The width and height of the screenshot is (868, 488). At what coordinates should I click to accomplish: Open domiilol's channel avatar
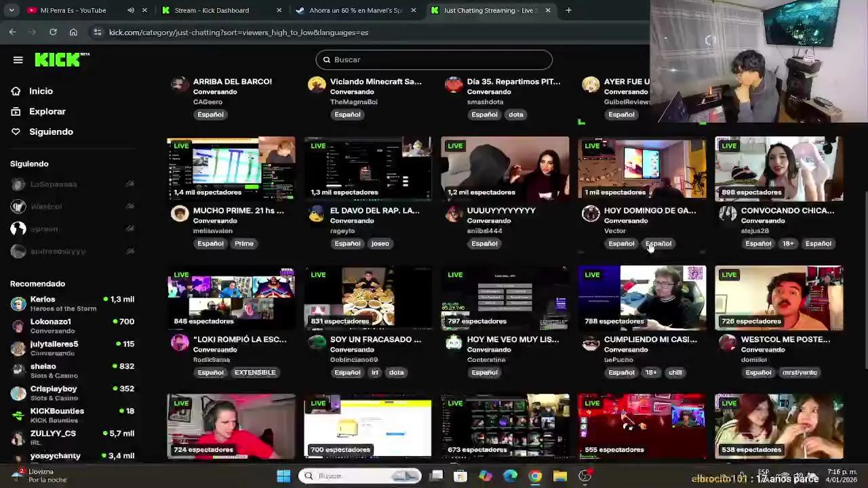(x=728, y=343)
